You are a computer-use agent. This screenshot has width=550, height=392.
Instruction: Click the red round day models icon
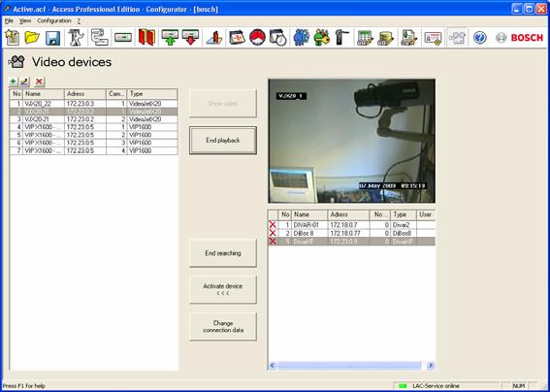pos(257,37)
